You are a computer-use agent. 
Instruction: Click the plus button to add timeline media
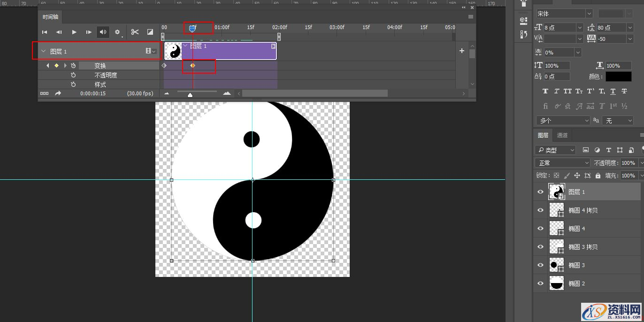461,51
